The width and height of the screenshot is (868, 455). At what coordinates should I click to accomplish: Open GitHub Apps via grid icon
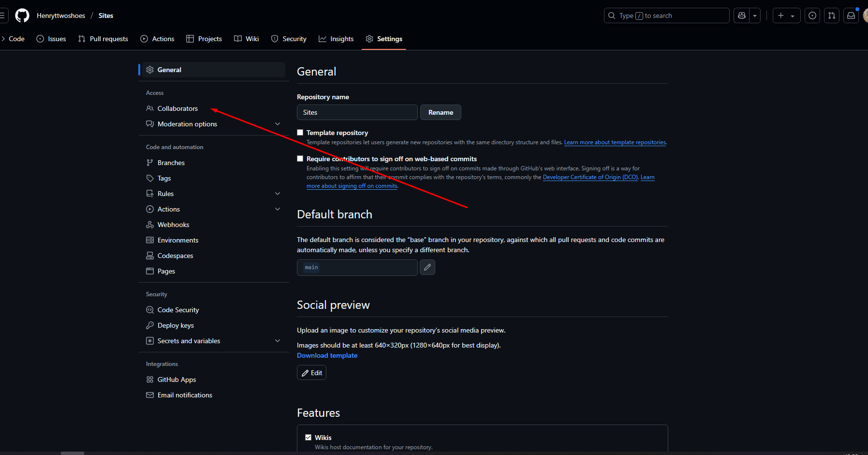pos(150,379)
